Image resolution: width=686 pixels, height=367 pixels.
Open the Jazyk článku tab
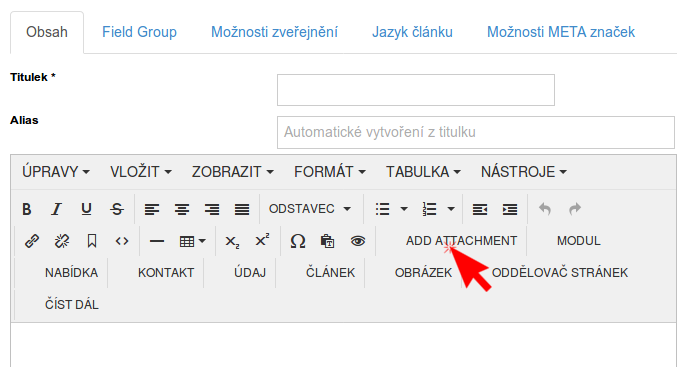tap(412, 32)
